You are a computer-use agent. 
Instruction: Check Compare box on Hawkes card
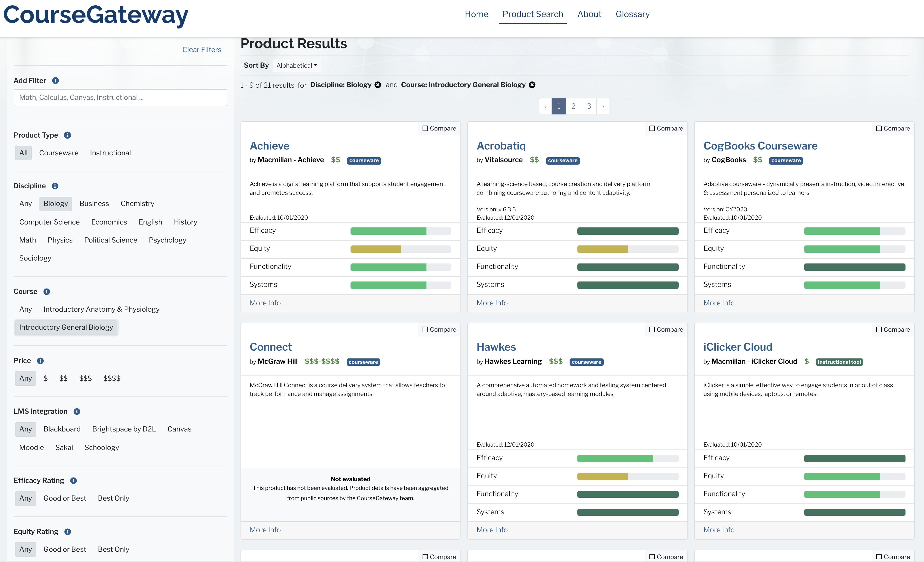(x=652, y=329)
